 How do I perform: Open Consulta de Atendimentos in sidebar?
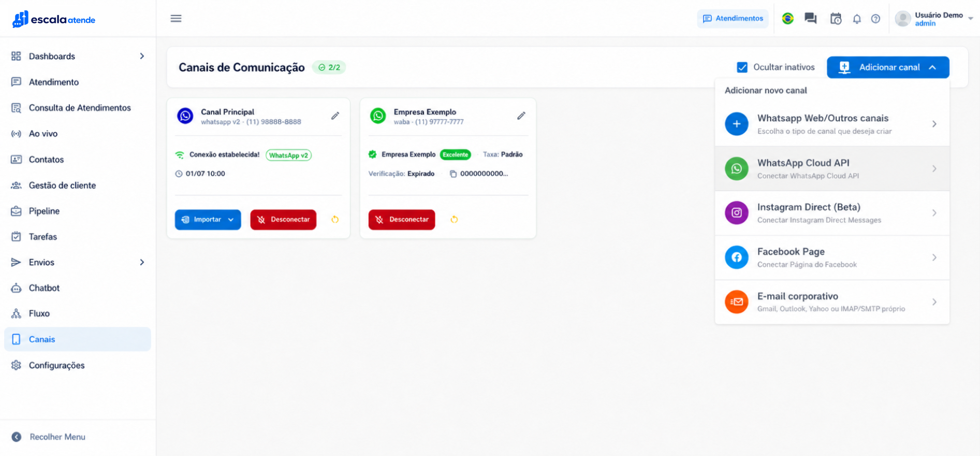(x=78, y=108)
